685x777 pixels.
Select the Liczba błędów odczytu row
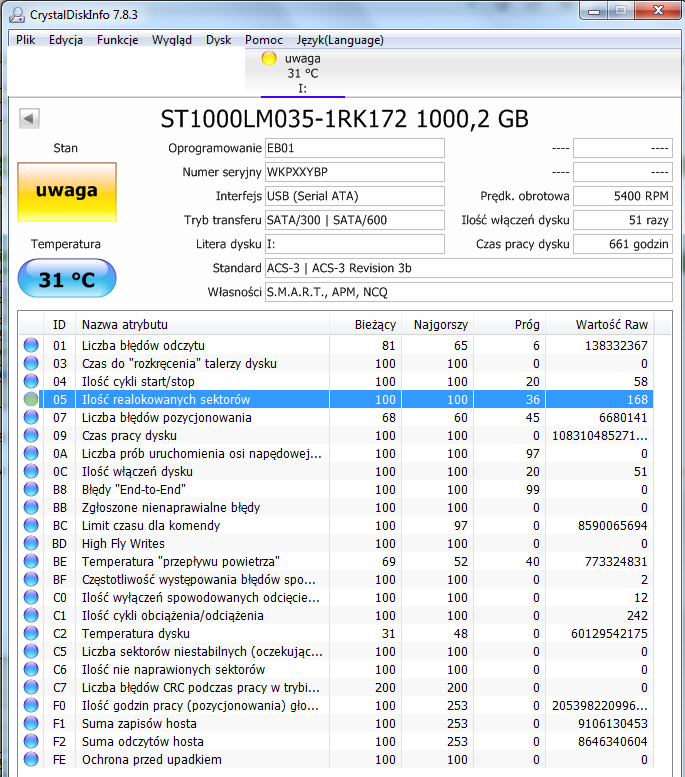337,345
